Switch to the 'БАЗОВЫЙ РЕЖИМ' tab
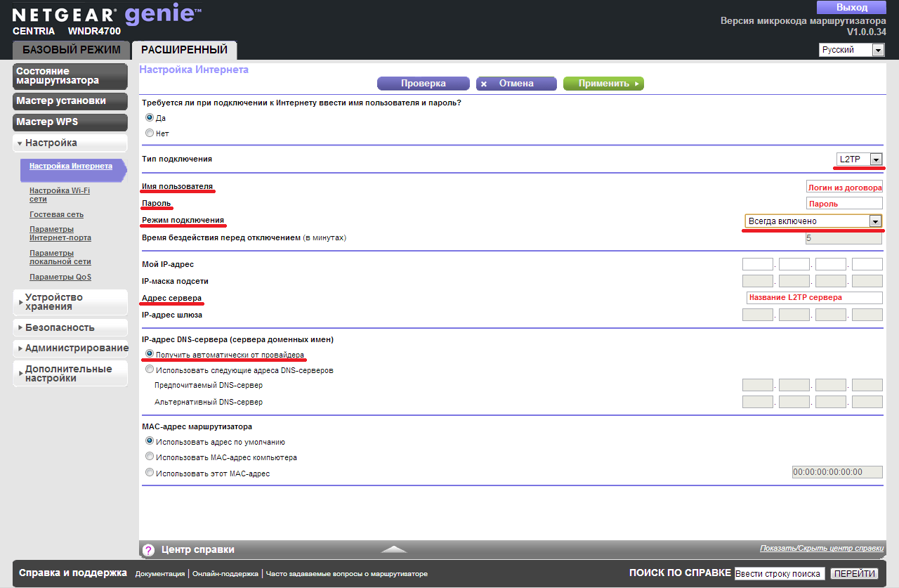 pos(72,50)
